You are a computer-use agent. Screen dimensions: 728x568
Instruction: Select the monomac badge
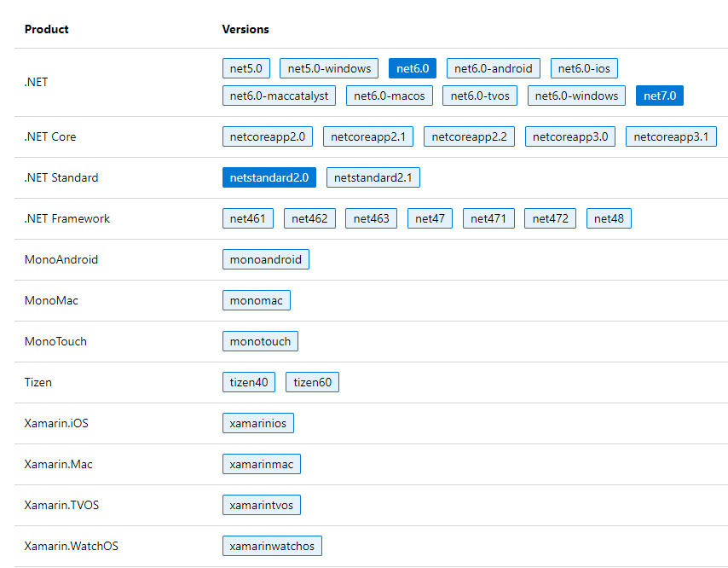[x=257, y=300]
